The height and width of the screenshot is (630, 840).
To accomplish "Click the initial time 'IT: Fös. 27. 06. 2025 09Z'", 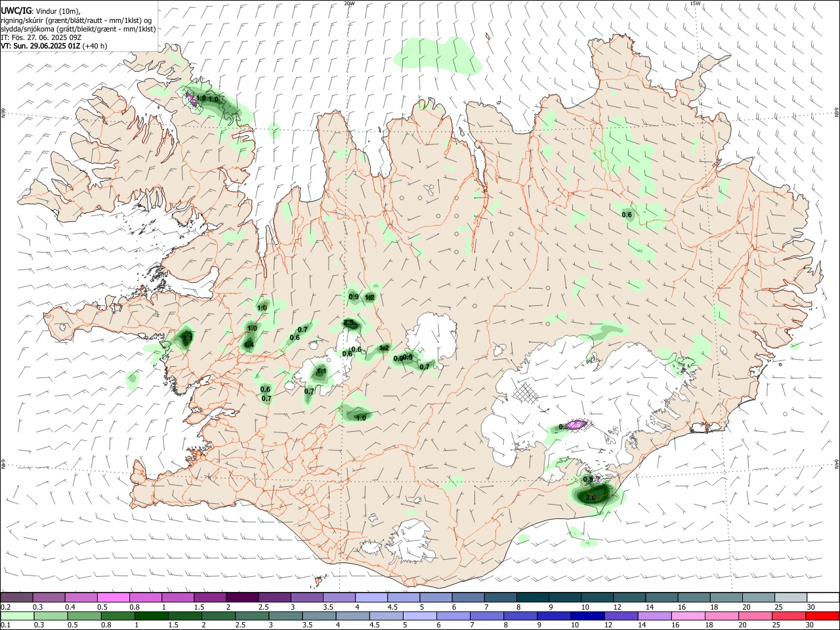I will tap(41, 37).
